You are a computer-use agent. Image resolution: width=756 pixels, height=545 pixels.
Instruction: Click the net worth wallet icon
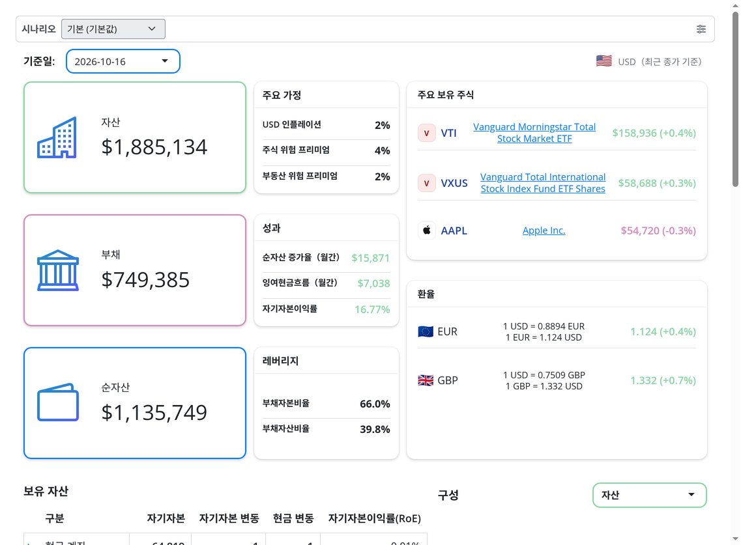tap(58, 402)
